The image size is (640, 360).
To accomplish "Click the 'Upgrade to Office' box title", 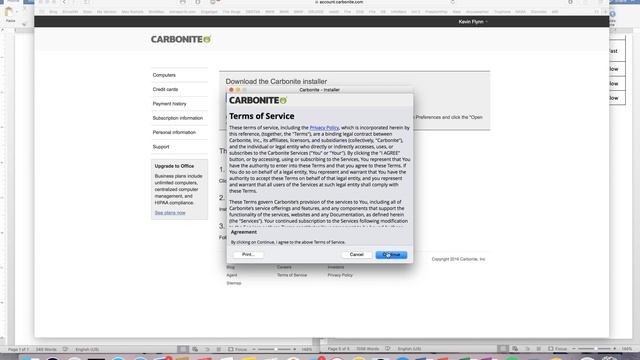I will [174, 166].
